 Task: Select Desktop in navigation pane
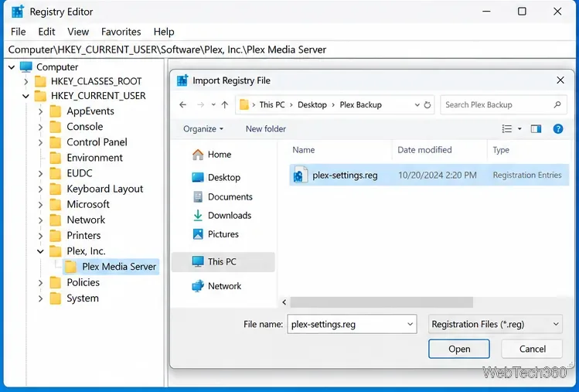tap(216, 177)
